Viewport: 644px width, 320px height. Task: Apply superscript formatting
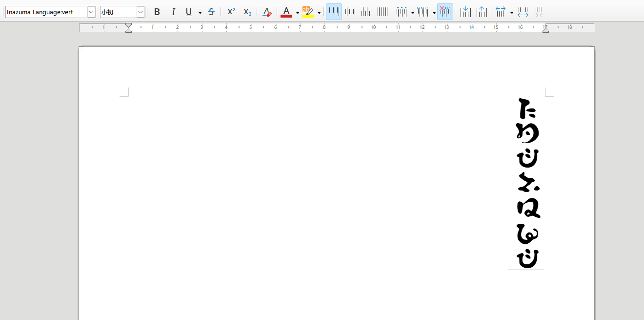[x=231, y=12]
